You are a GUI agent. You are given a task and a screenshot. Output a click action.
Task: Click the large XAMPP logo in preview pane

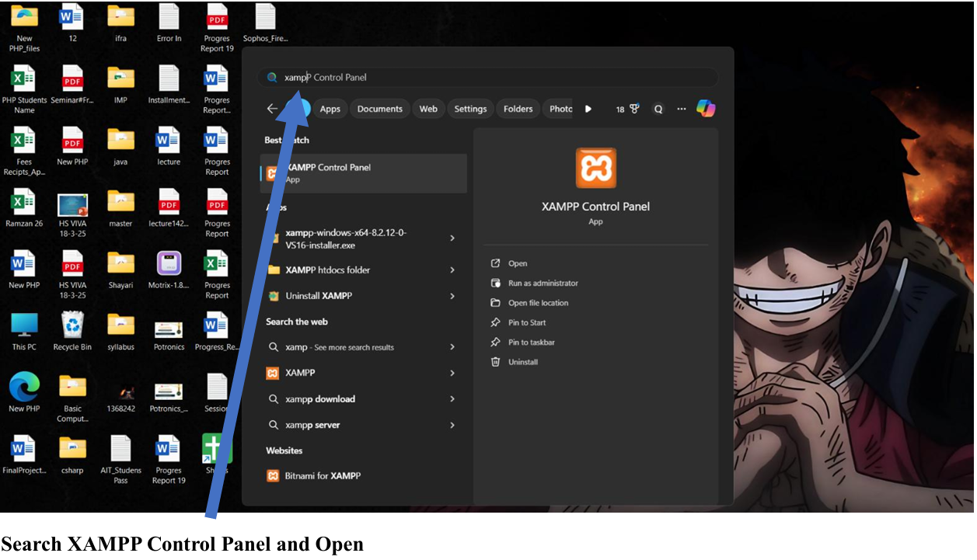(x=596, y=168)
